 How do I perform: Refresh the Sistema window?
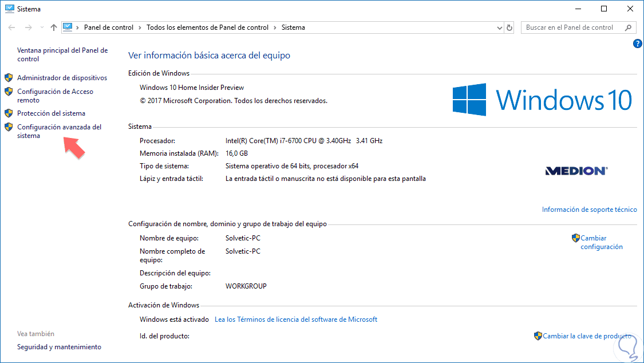(509, 27)
